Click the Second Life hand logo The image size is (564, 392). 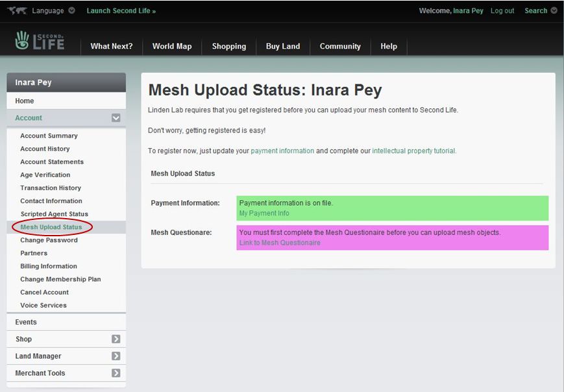23,40
